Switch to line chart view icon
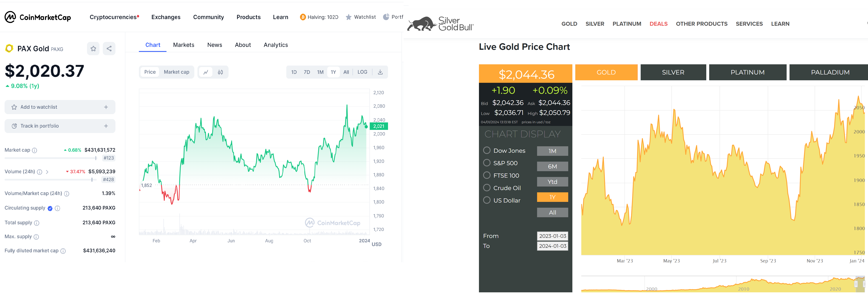 tap(206, 72)
